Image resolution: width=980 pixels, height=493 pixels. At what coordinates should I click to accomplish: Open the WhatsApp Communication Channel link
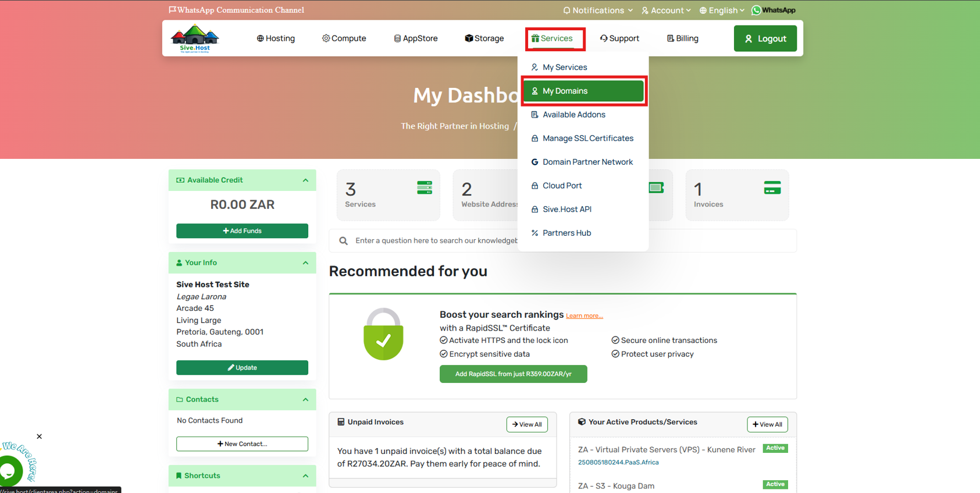tap(236, 10)
